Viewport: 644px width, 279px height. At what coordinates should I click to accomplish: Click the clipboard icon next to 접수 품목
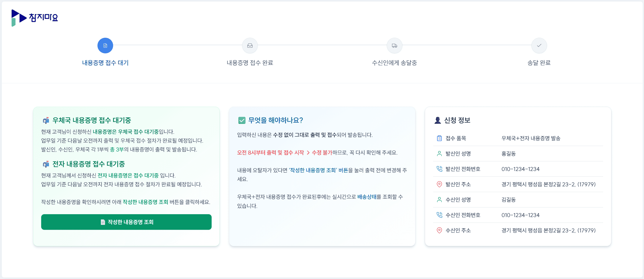pos(440,138)
